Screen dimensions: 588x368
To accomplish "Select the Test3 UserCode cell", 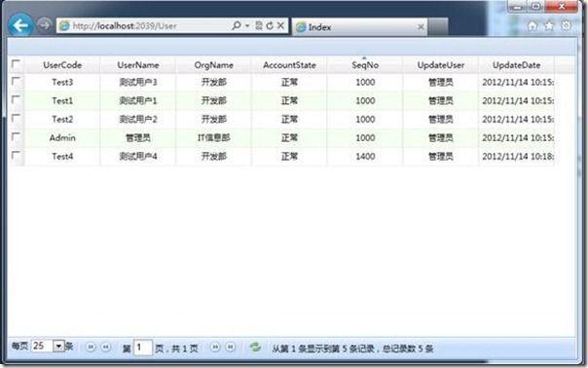I will point(62,82).
